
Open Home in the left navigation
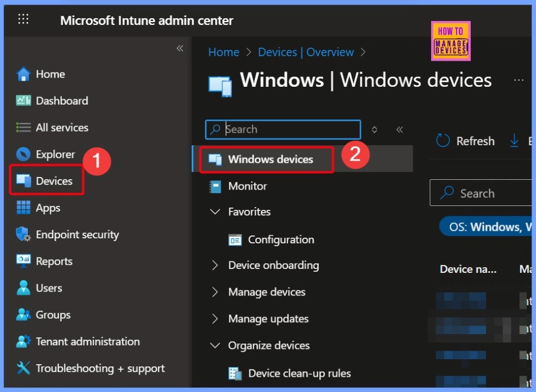50,74
